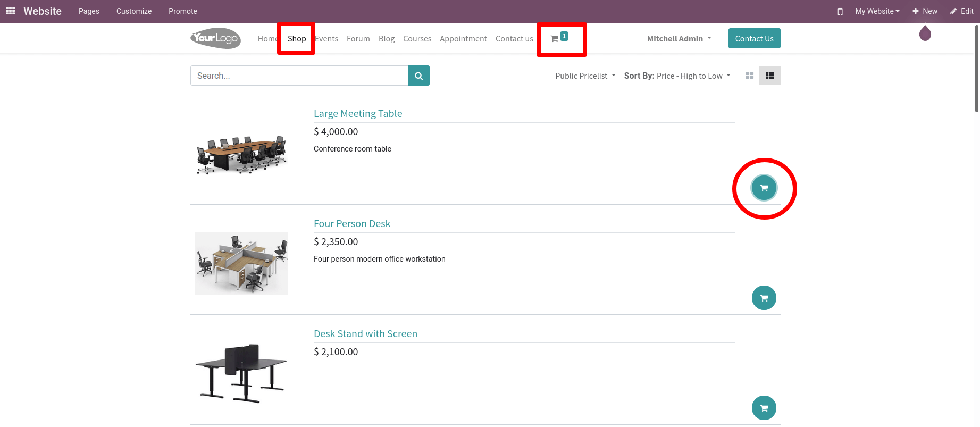This screenshot has height=427, width=980.
Task: Go to the Shop nav tab
Action: [297, 39]
